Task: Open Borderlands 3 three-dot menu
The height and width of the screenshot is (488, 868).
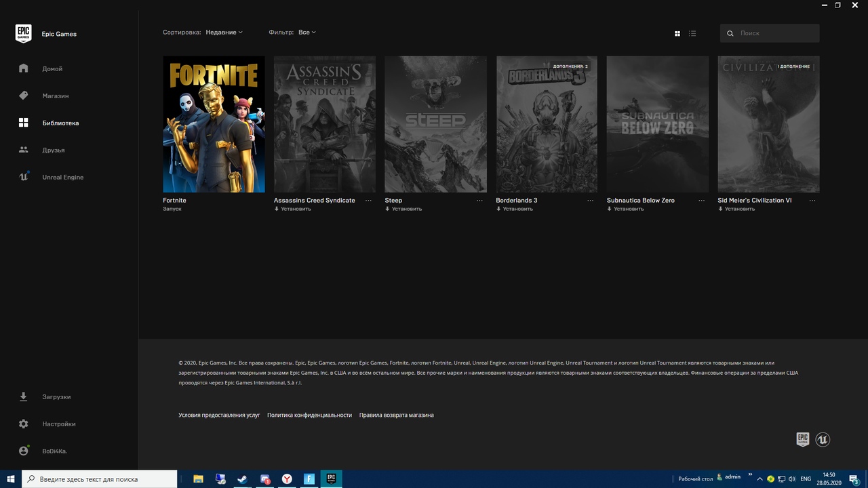Action: click(591, 201)
